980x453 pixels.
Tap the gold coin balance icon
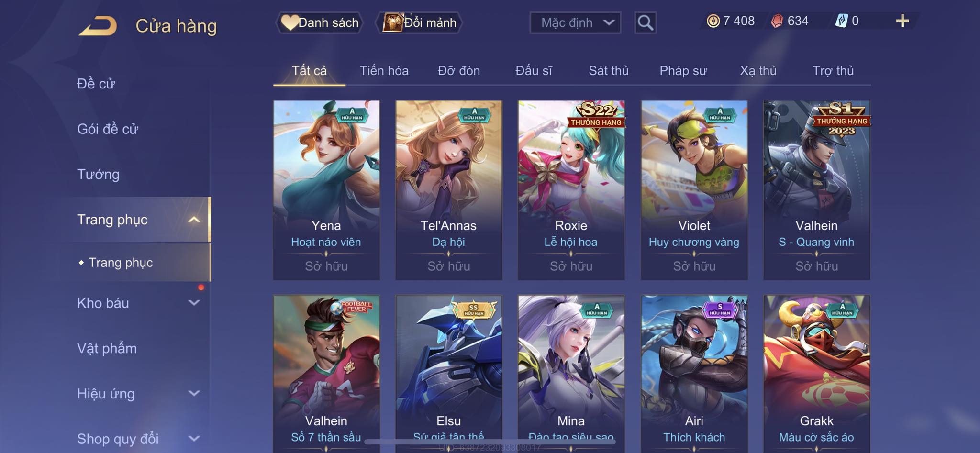click(x=713, y=21)
